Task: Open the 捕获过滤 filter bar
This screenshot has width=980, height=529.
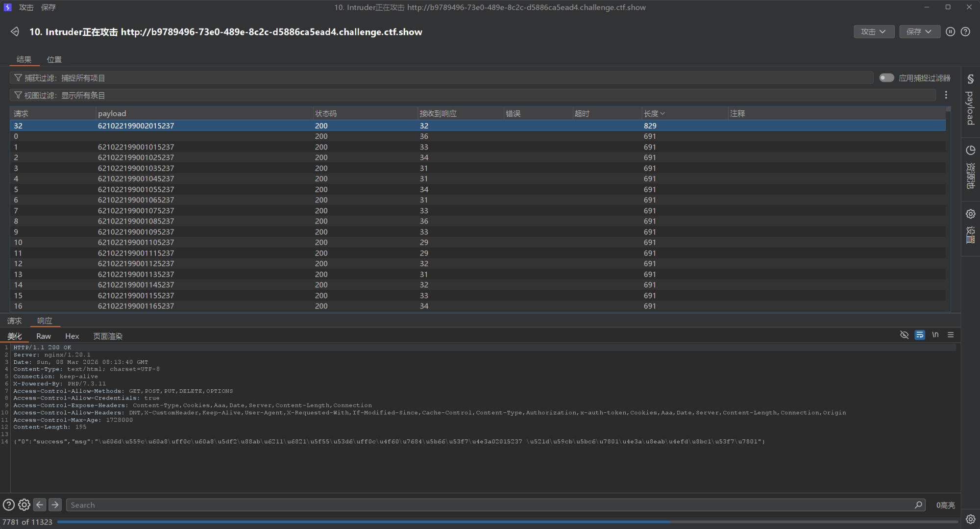Action: point(441,78)
